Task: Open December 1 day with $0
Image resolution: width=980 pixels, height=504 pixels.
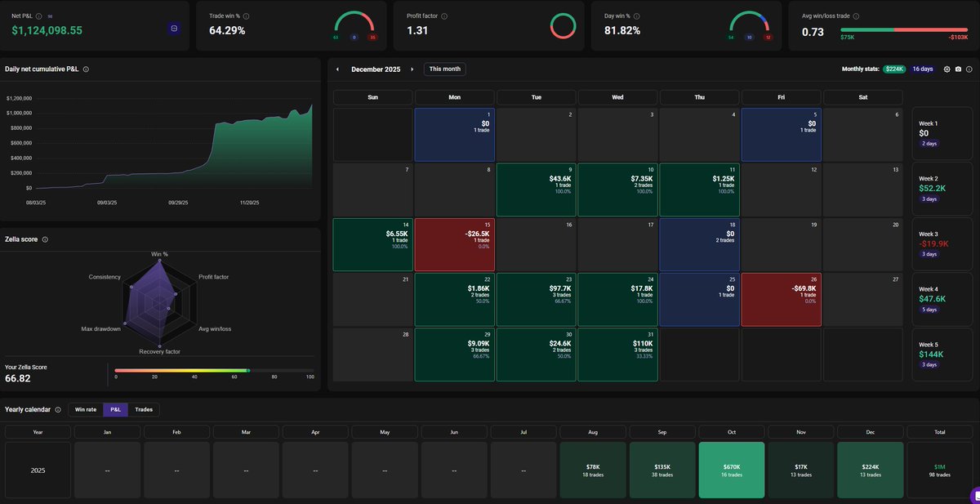Action: (x=454, y=133)
